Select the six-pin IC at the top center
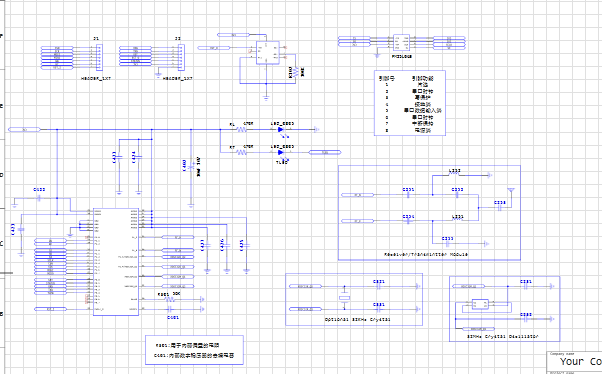Viewport: 602px width, 374px height. [x=268, y=53]
